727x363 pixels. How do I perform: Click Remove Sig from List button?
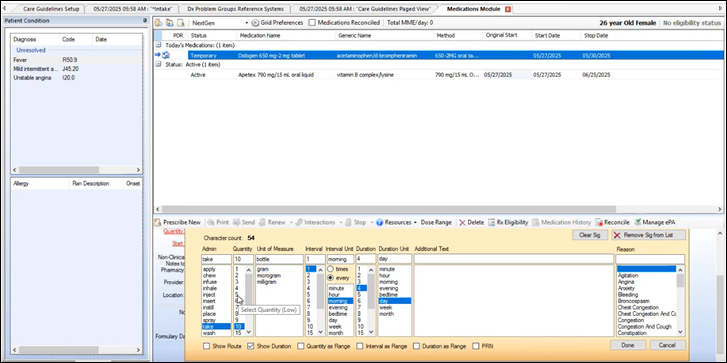pos(649,235)
